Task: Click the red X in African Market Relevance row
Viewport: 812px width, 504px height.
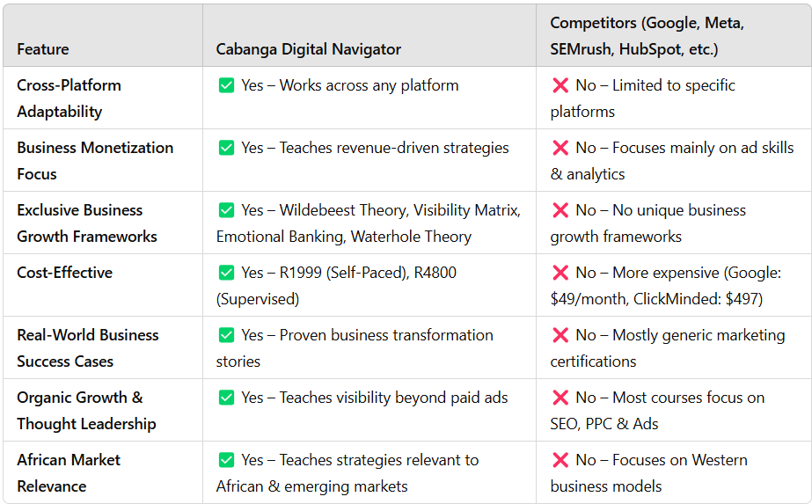Action: pyautogui.click(x=560, y=460)
